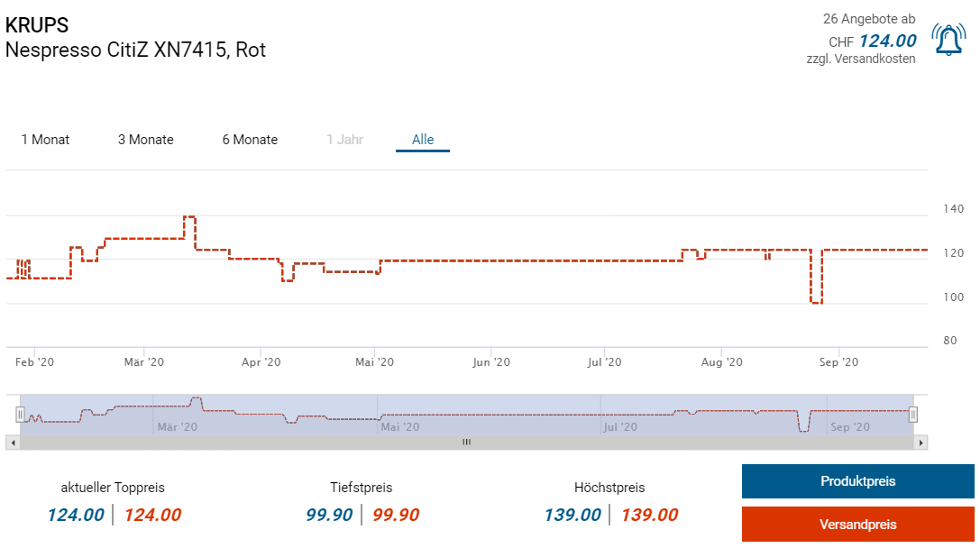Click the left navigator range handle
Image resolution: width=980 pixels, height=548 pixels.
click(20, 415)
